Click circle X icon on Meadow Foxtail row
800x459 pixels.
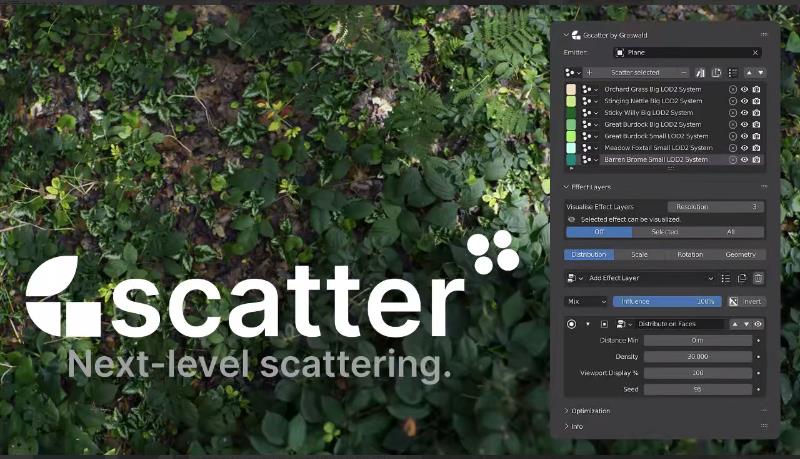click(x=733, y=148)
